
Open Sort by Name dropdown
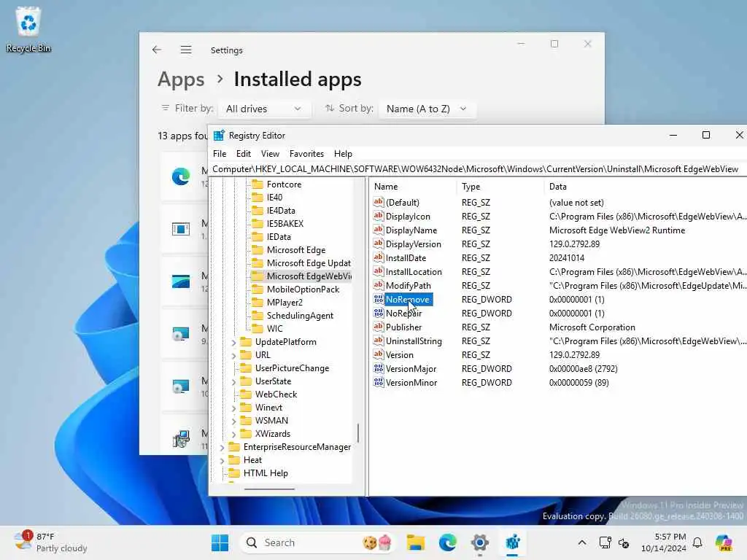pos(427,109)
